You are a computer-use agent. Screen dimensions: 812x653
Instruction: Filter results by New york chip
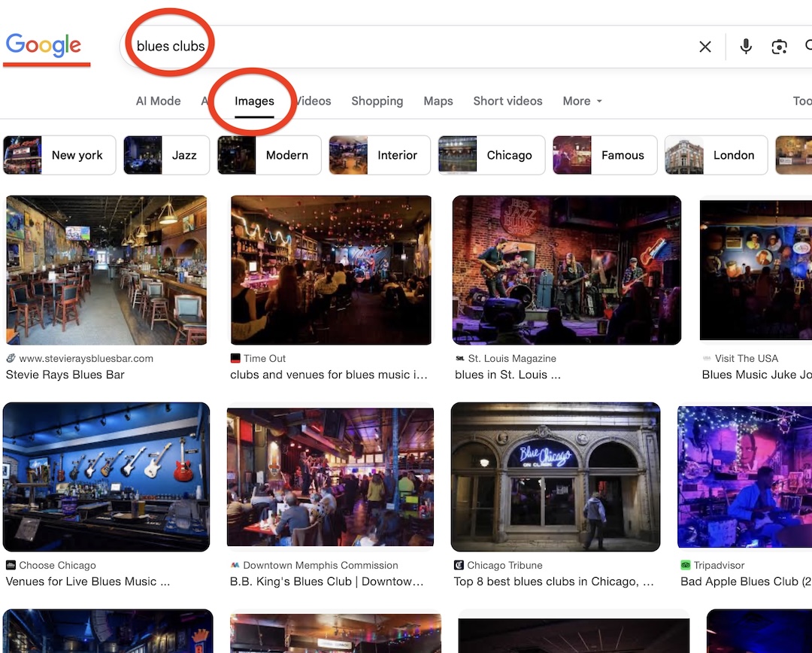[x=60, y=155]
